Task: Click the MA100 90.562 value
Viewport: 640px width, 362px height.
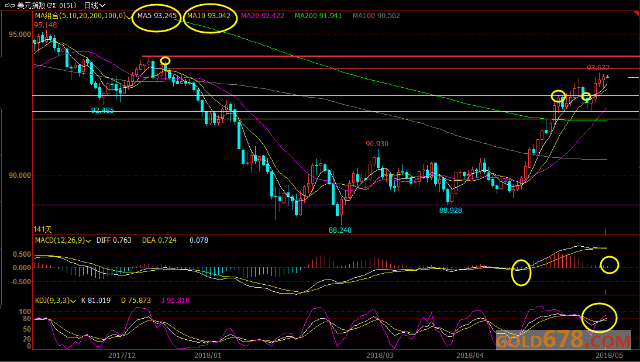Action: tap(376, 16)
